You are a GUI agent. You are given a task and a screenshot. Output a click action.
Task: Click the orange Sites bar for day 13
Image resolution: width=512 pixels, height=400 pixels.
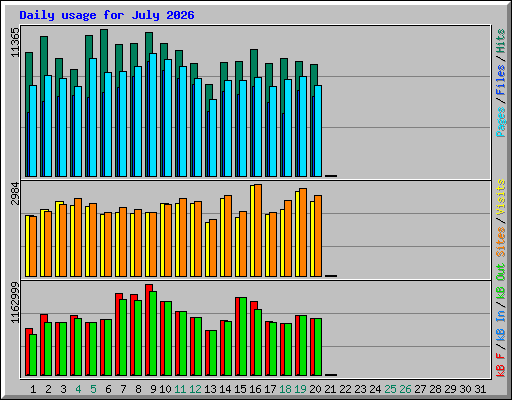(x=213, y=248)
